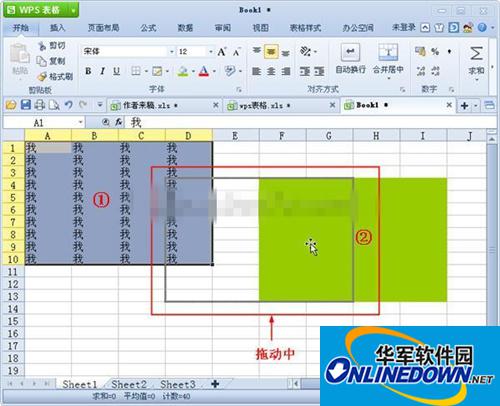Select the Sheet2 worksheet tab
This screenshot has width=500, height=406.
(x=129, y=384)
